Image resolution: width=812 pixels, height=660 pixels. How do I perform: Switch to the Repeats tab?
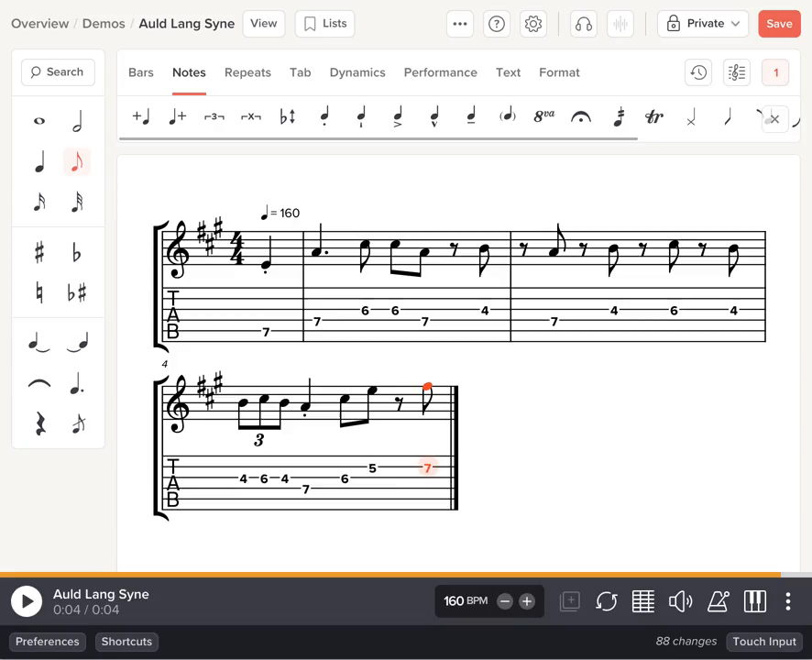(x=247, y=72)
